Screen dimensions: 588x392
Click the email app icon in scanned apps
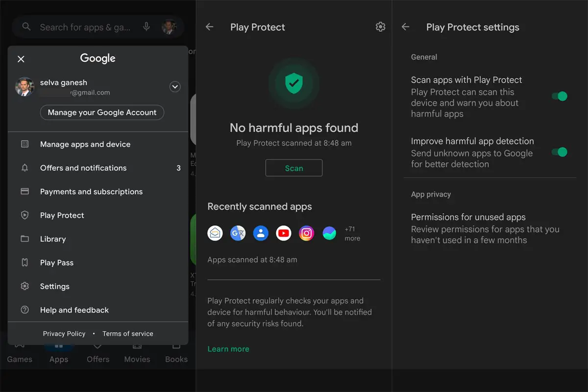click(215, 233)
